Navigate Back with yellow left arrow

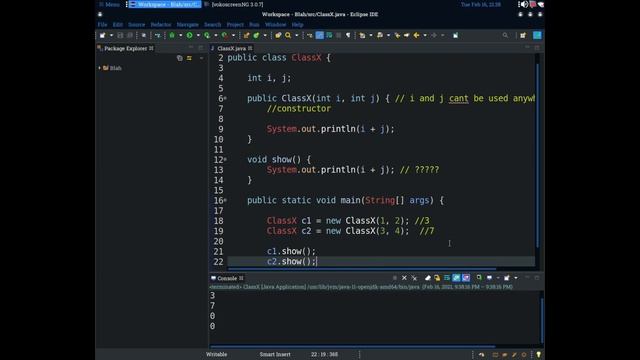click(x=416, y=36)
